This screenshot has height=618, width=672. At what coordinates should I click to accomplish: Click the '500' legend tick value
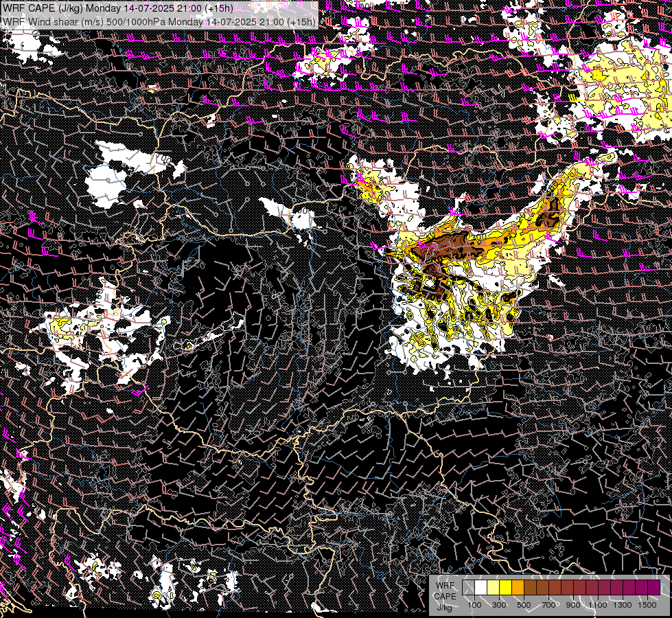[x=524, y=605]
